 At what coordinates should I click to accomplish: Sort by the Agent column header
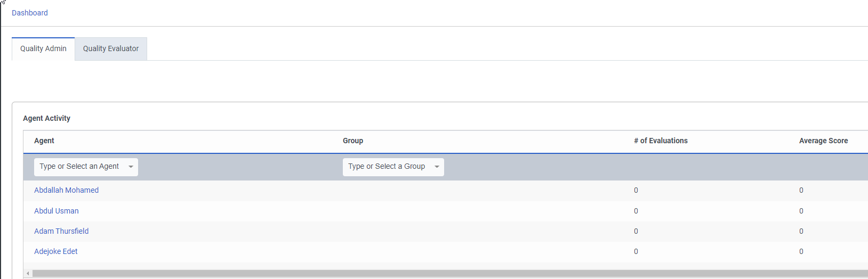44,141
